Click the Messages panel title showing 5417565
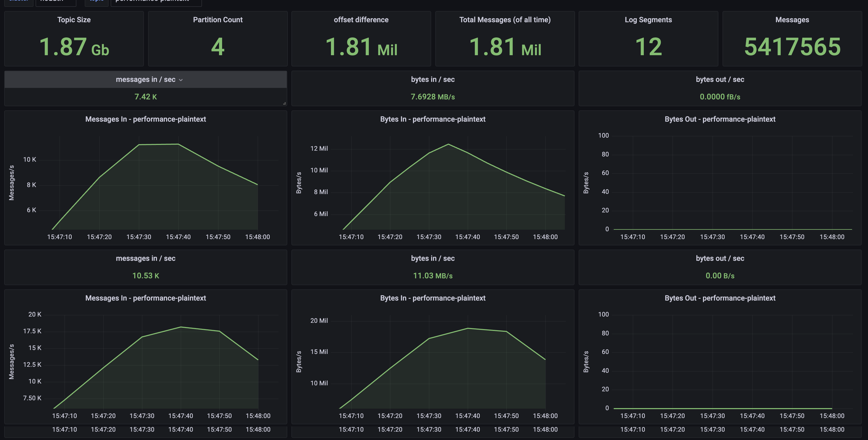Image resolution: width=868 pixels, height=440 pixels. coord(792,20)
